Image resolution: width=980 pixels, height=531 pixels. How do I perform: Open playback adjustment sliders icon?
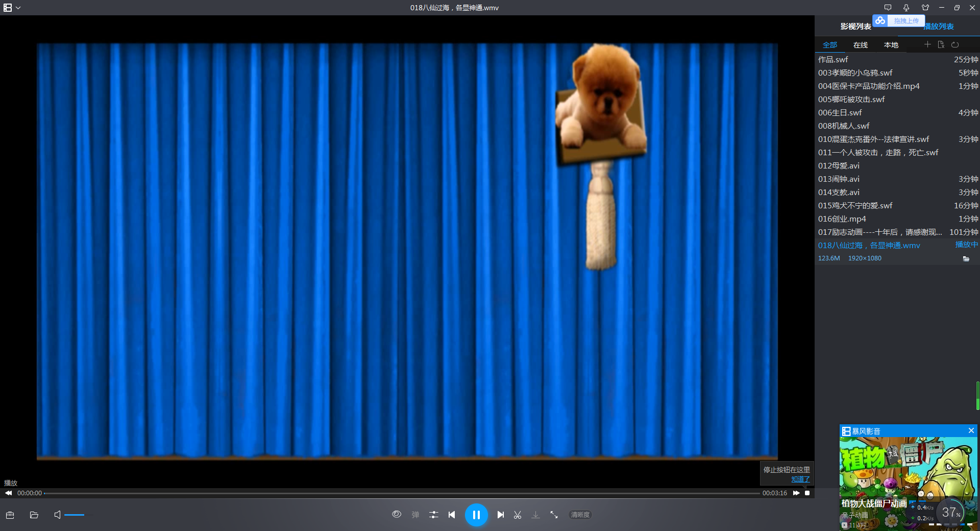(x=434, y=515)
